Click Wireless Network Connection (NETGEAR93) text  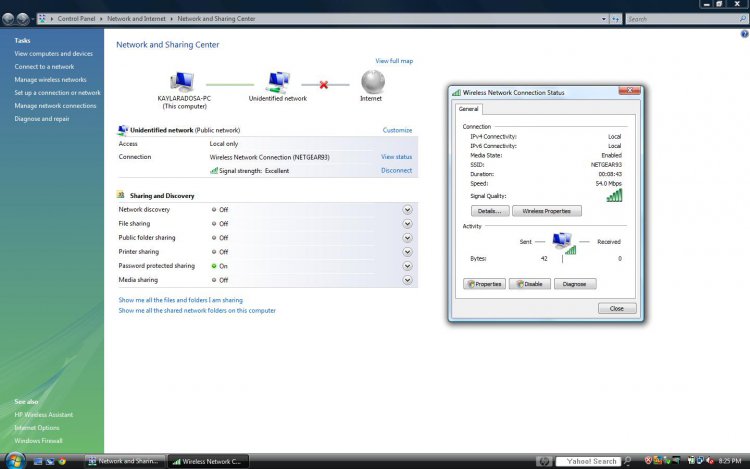pos(269,157)
